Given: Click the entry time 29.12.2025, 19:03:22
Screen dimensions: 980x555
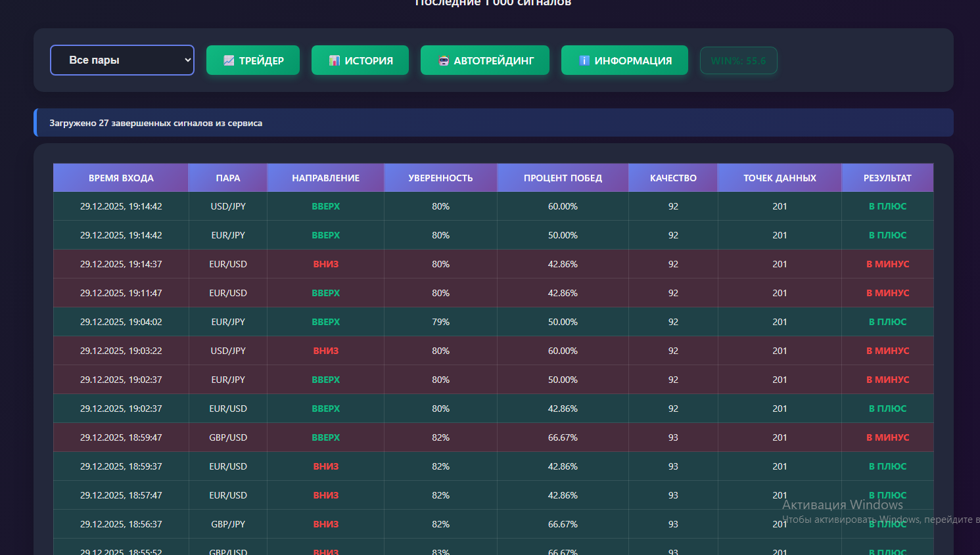Looking at the screenshot, I should click(x=121, y=351).
